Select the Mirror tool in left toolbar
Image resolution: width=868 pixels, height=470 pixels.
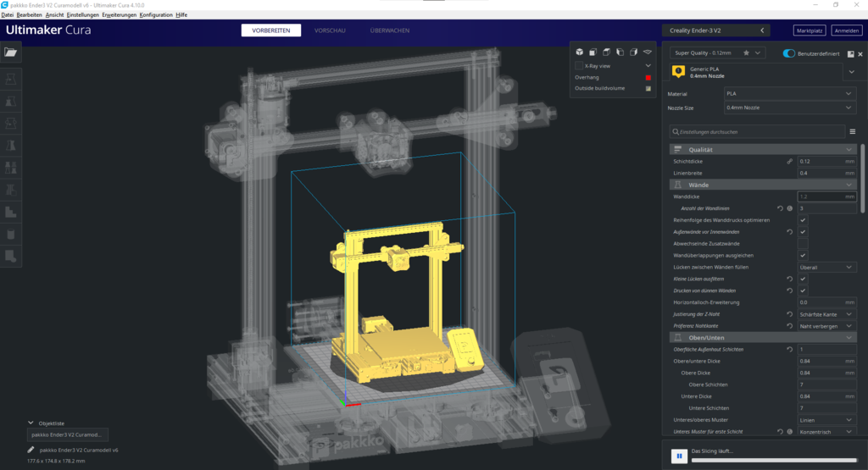point(10,146)
